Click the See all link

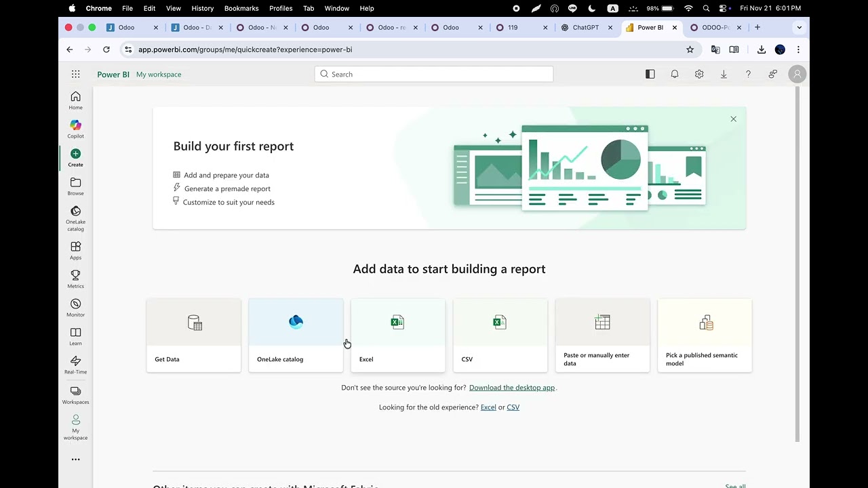point(735,485)
